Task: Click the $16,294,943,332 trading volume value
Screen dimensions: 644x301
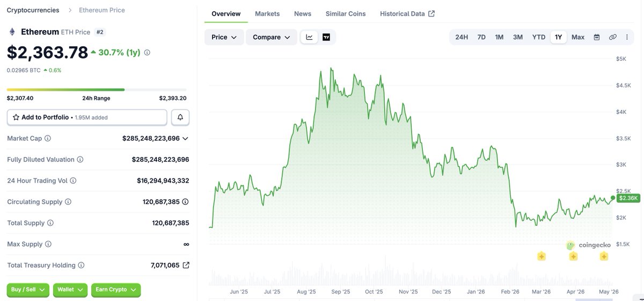Action: [x=163, y=181]
